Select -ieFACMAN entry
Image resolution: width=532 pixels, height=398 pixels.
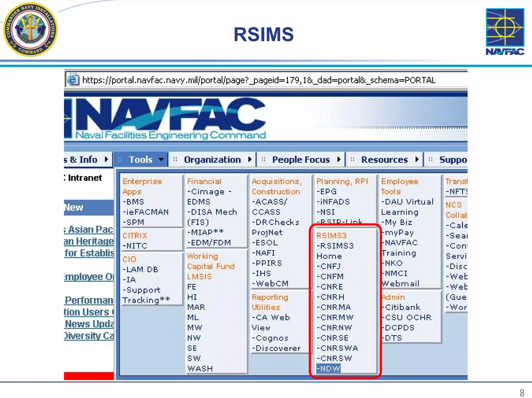tap(146, 212)
